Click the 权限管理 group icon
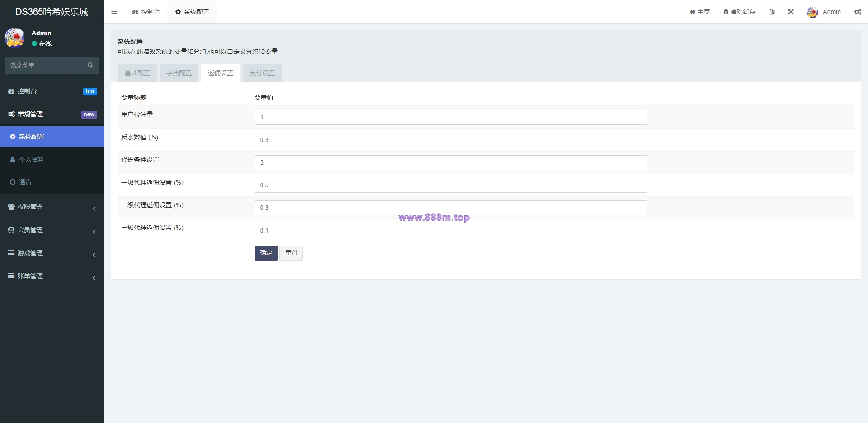The width and height of the screenshot is (868, 423). (x=11, y=207)
